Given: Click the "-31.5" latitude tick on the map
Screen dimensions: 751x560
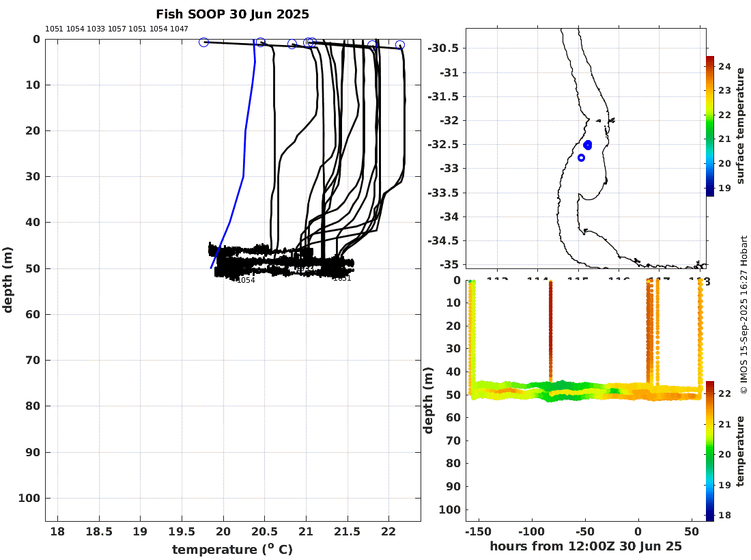Looking at the screenshot, I should point(443,96).
